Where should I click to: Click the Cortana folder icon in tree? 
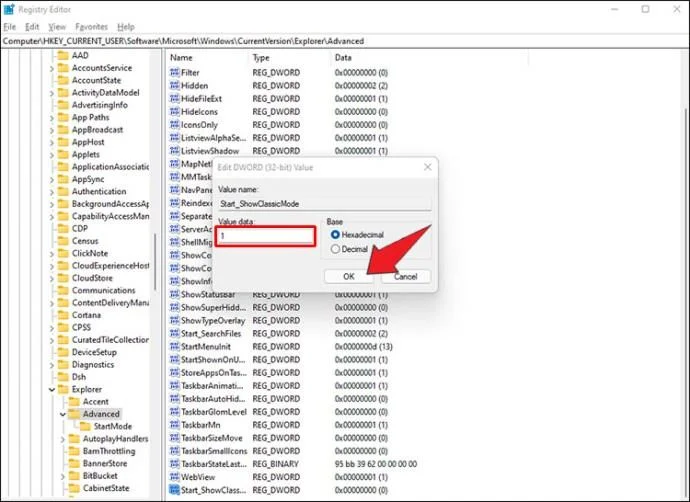(64, 315)
